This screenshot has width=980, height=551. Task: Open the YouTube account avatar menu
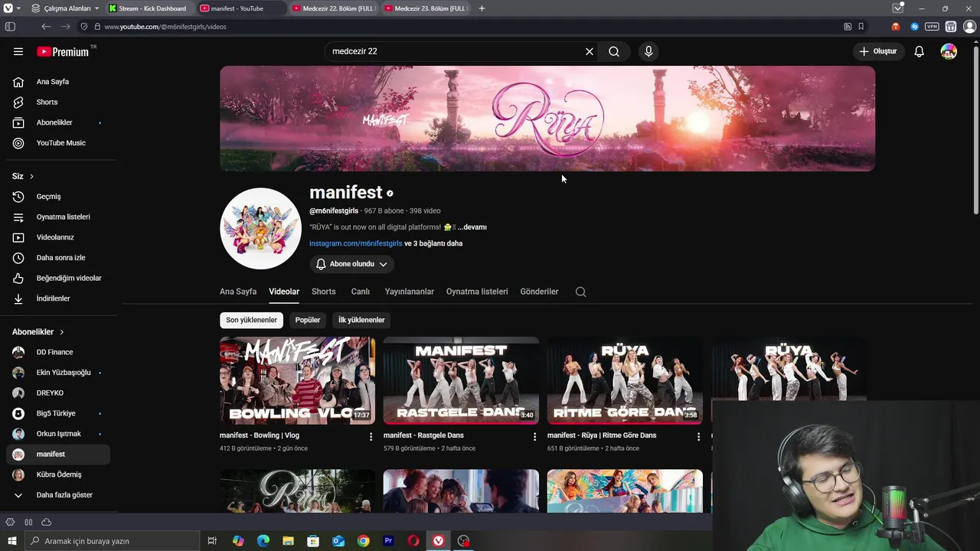click(x=949, y=51)
